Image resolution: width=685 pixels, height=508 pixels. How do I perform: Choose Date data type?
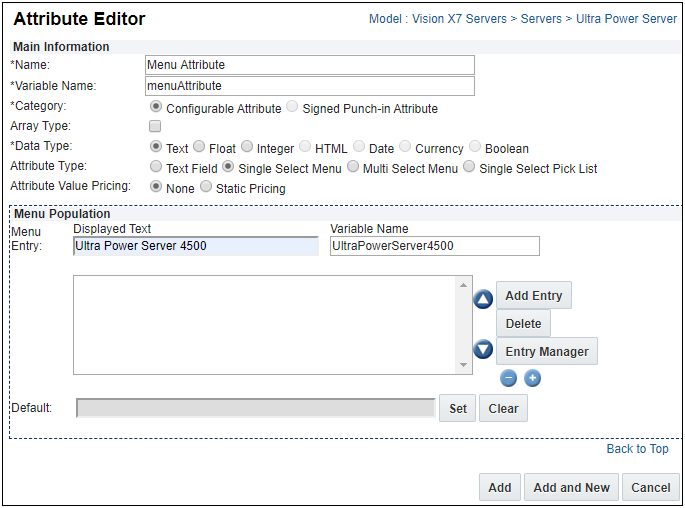[359, 146]
